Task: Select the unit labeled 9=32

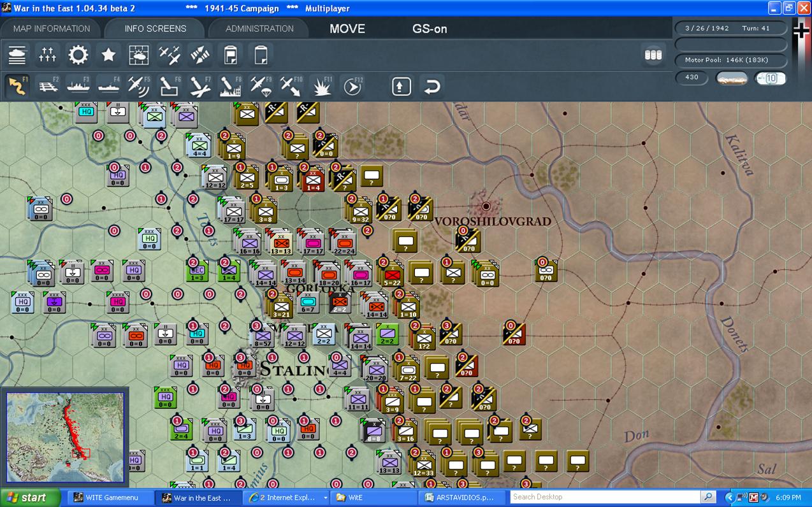Action: coord(361,211)
